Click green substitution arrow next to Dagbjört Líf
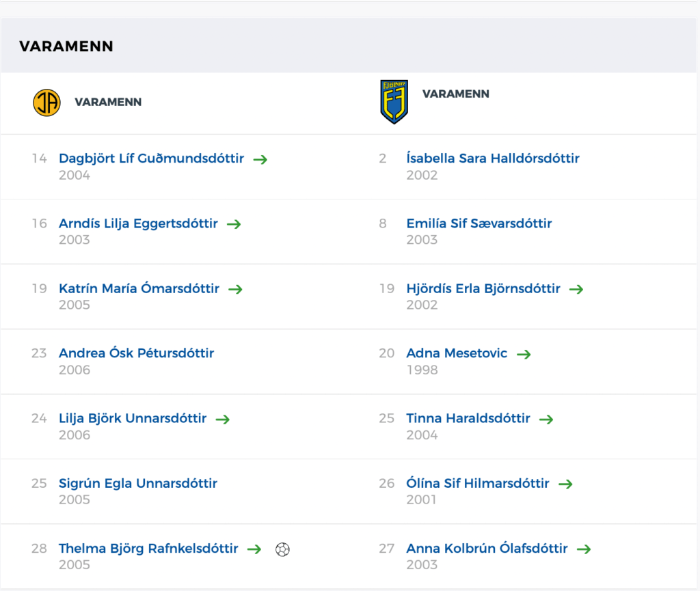The image size is (700, 591). (x=260, y=159)
